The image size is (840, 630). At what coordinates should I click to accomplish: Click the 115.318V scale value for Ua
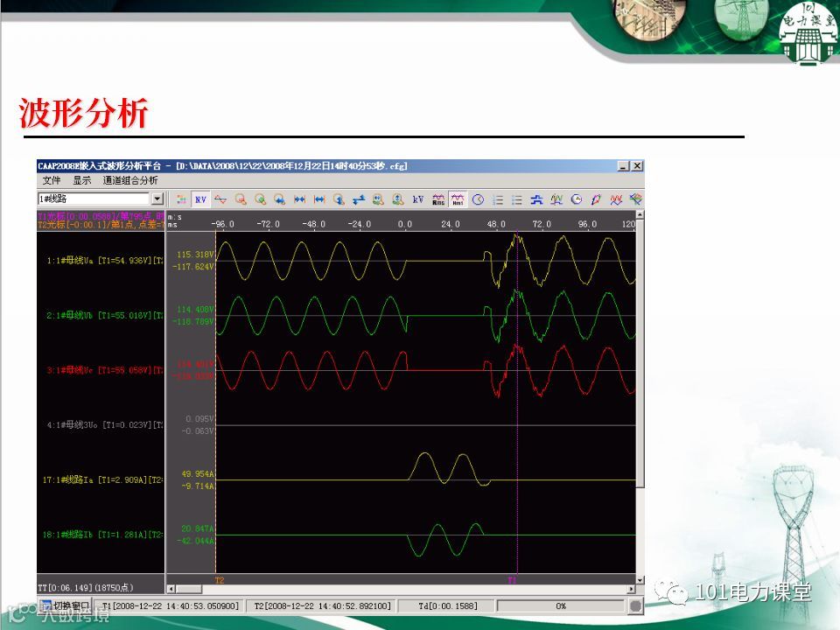click(x=195, y=255)
